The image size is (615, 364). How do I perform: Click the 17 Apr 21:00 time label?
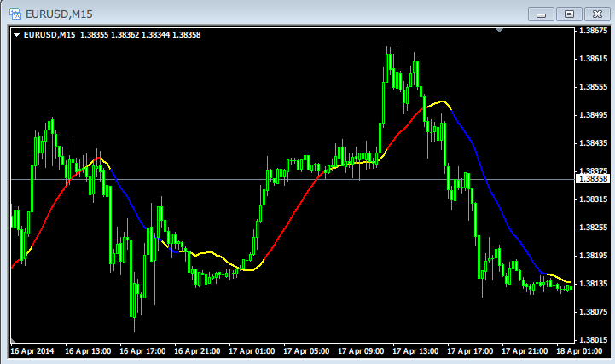[x=525, y=351]
